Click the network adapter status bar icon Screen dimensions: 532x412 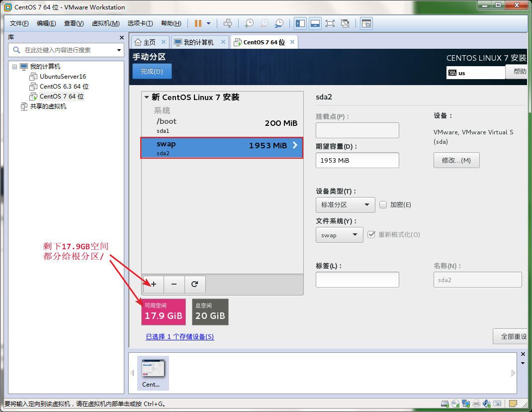(466, 404)
